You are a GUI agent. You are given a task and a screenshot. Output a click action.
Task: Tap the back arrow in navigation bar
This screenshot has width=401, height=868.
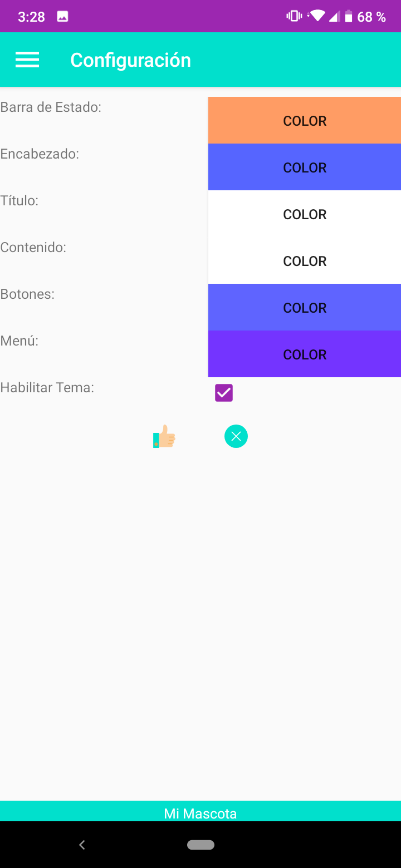coord(82,845)
